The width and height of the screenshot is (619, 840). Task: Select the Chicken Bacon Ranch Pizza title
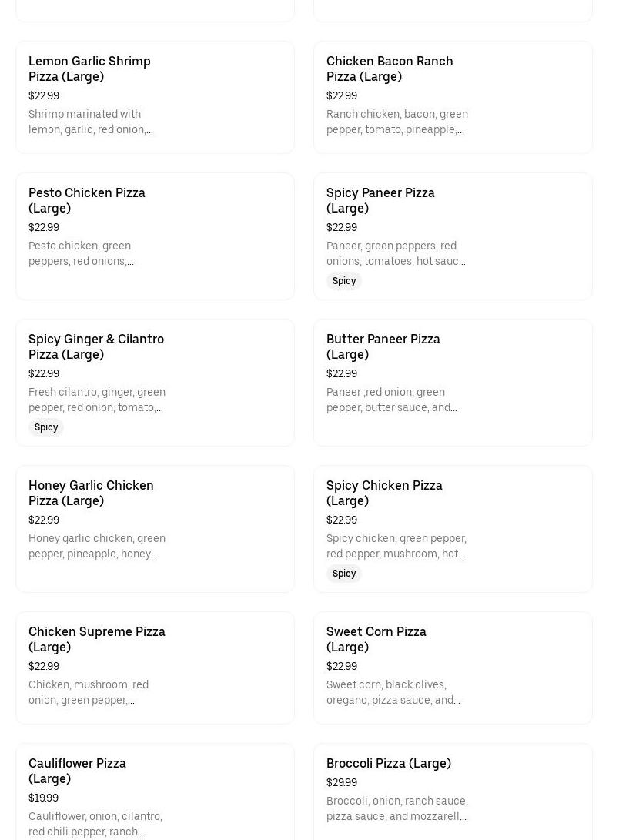tap(389, 69)
